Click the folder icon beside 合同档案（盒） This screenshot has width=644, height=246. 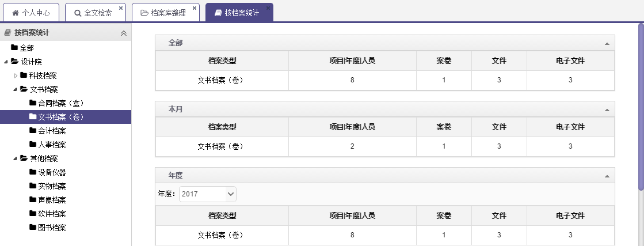pyautogui.click(x=33, y=104)
